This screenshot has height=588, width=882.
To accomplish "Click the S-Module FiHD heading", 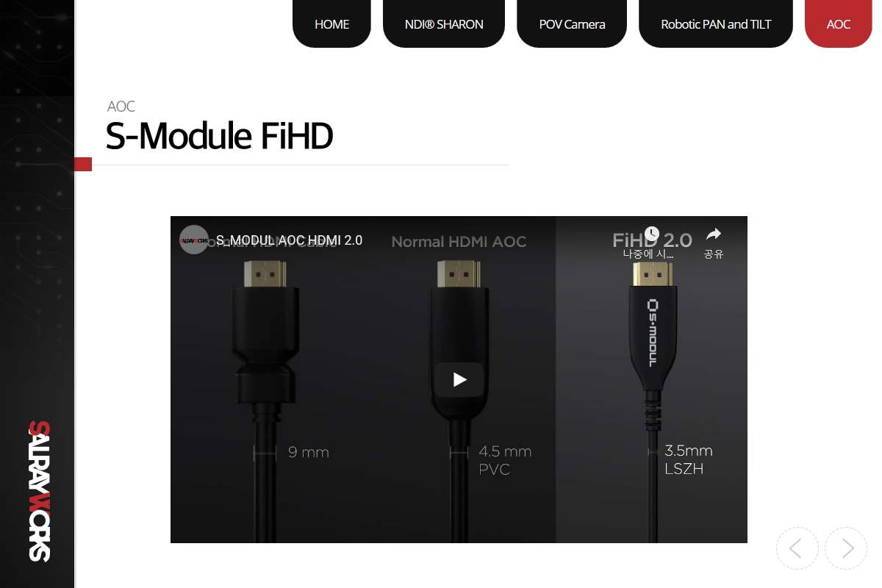I will coord(219,135).
